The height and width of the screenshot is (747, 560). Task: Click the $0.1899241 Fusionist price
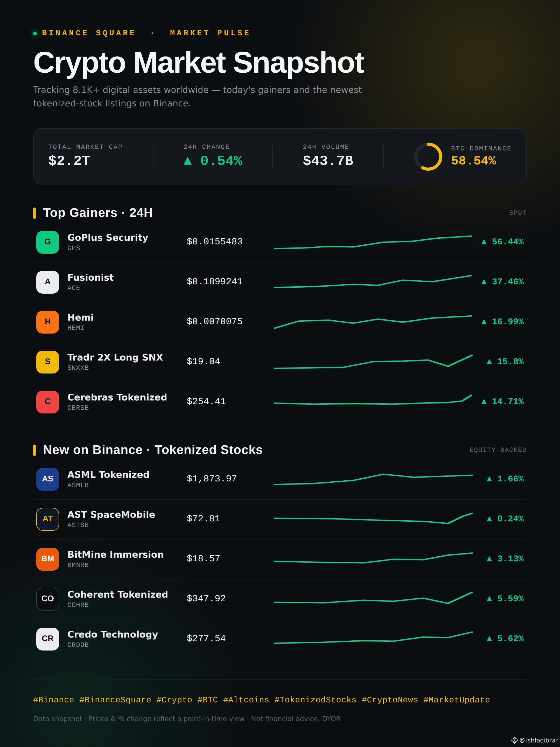click(215, 282)
